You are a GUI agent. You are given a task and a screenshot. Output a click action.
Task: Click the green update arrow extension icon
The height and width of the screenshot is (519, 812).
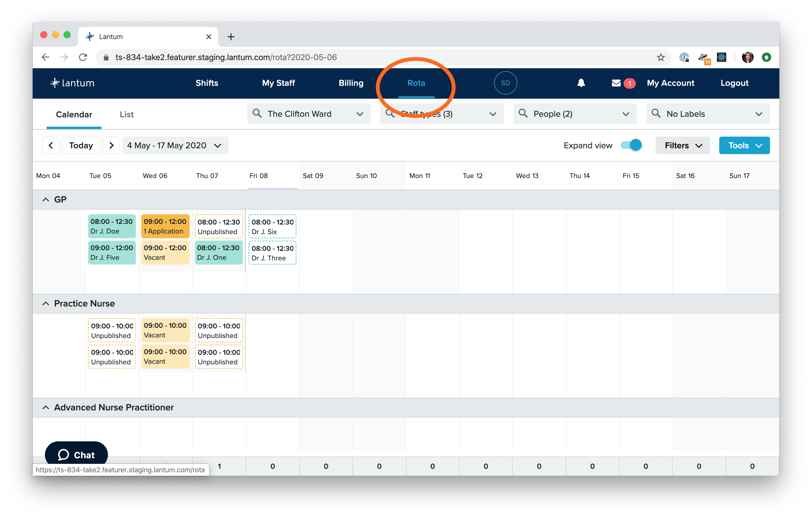[x=766, y=58]
